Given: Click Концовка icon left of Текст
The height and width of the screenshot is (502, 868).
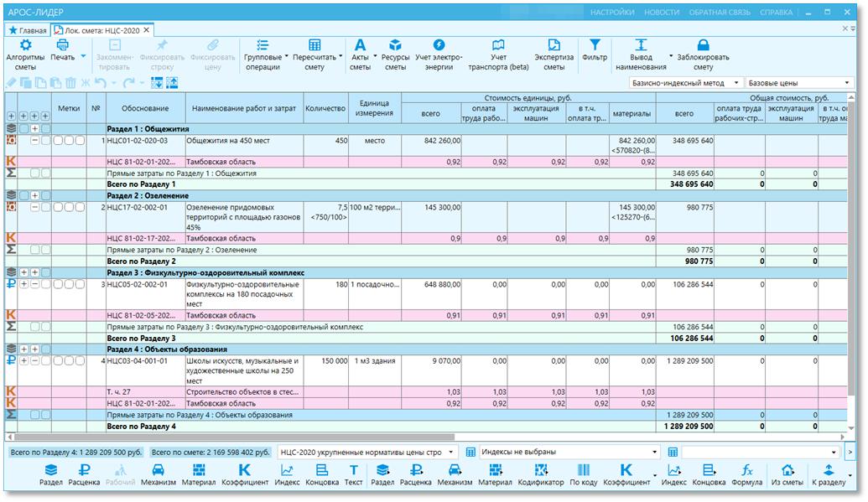Looking at the screenshot, I should click(322, 470).
